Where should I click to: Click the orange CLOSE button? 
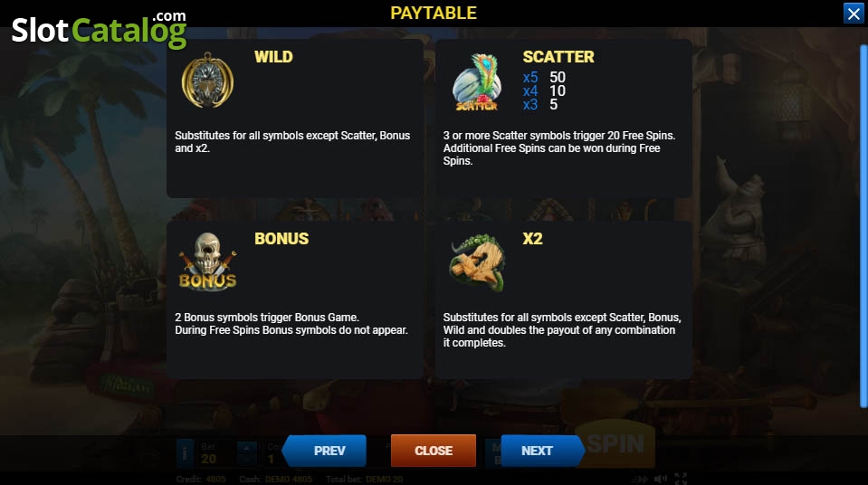[x=434, y=451]
